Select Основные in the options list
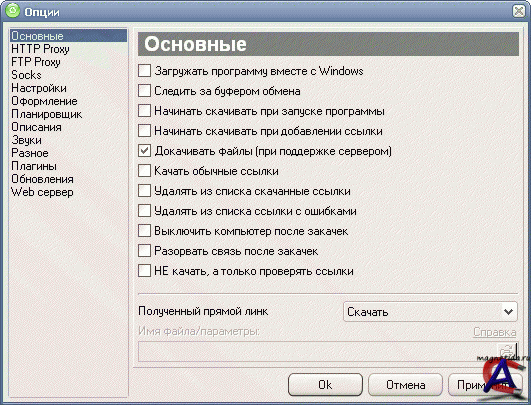This screenshot has width=531, height=405. click(x=69, y=36)
